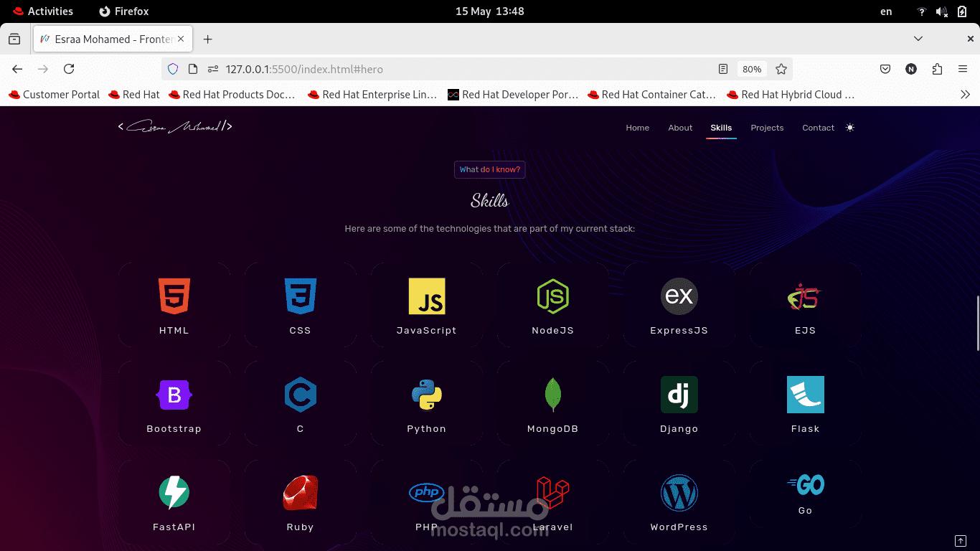Click the page vertical scrollbar thumb
This screenshot has width=980, height=551.
click(x=977, y=323)
